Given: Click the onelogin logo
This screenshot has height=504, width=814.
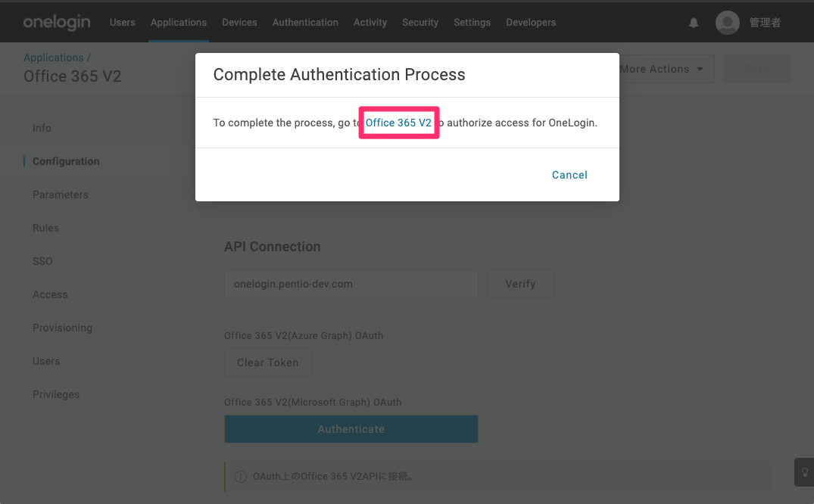Looking at the screenshot, I should pyautogui.click(x=57, y=22).
